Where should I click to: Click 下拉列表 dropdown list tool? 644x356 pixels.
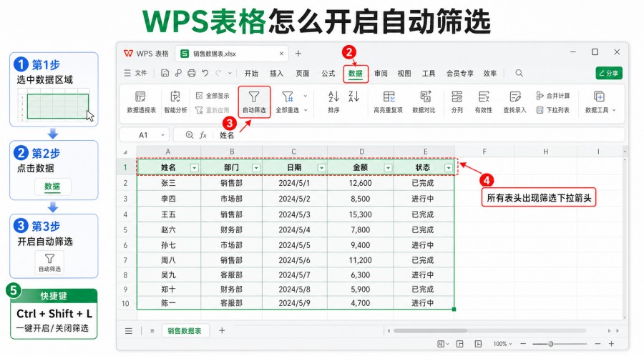553,110
